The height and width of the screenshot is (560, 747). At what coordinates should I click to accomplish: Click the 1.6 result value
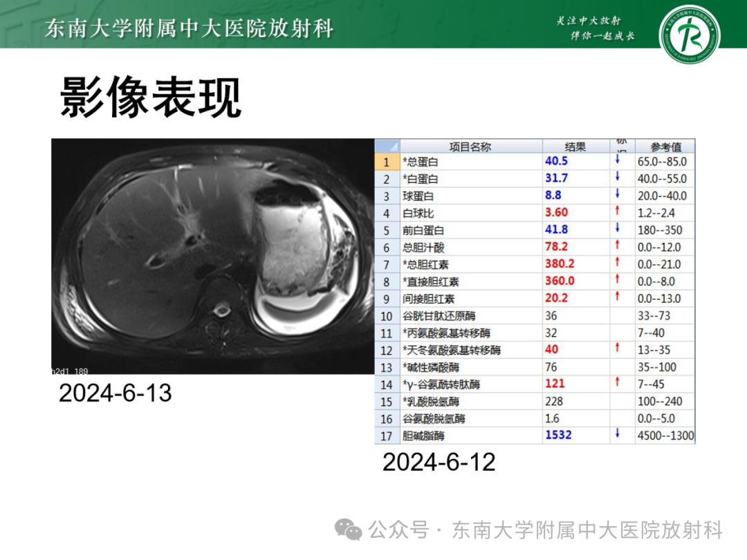click(553, 418)
